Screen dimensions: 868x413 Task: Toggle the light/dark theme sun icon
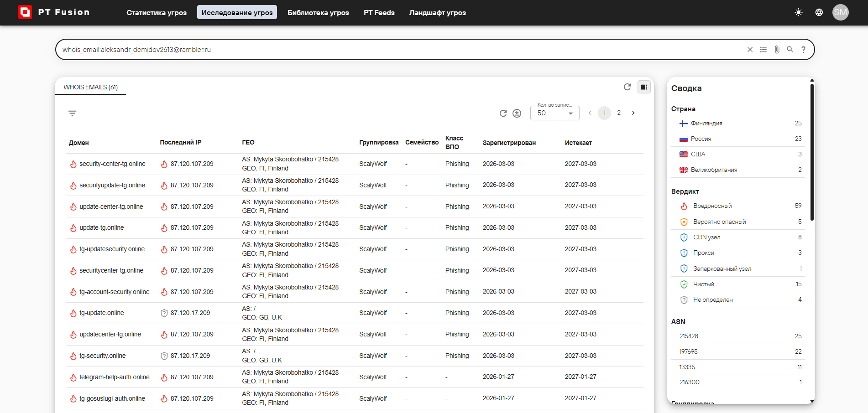pos(798,12)
